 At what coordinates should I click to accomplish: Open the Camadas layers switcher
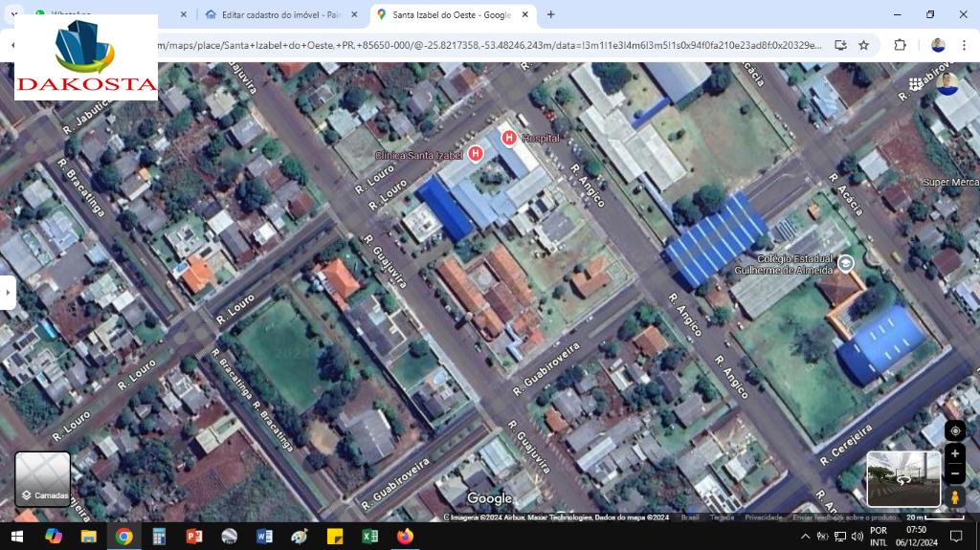[42, 479]
